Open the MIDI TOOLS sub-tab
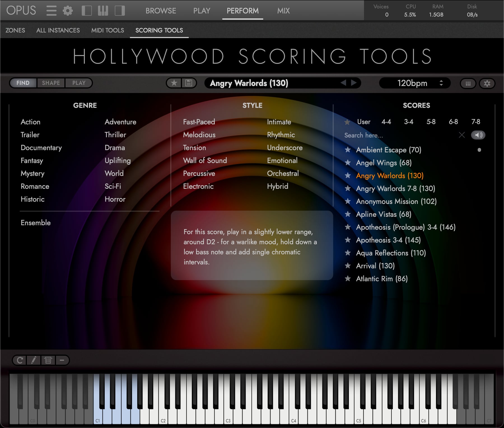 click(x=108, y=30)
